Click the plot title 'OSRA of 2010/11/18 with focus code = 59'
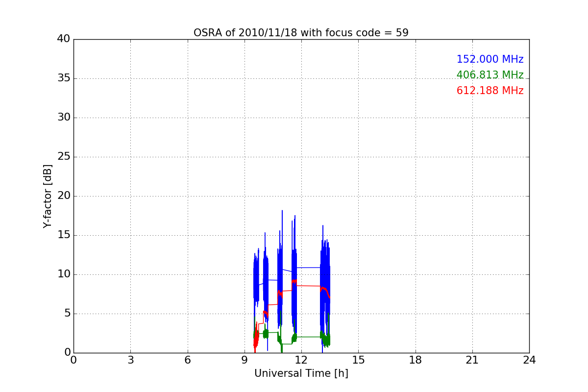 pos(301,33)
